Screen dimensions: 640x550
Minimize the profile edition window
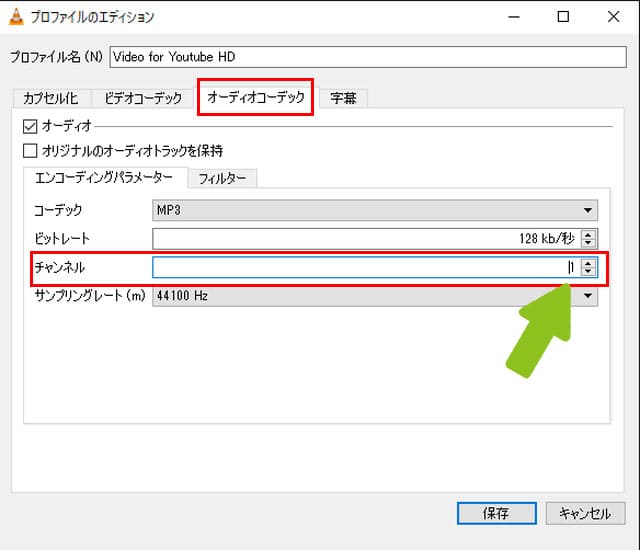point(514,17)
